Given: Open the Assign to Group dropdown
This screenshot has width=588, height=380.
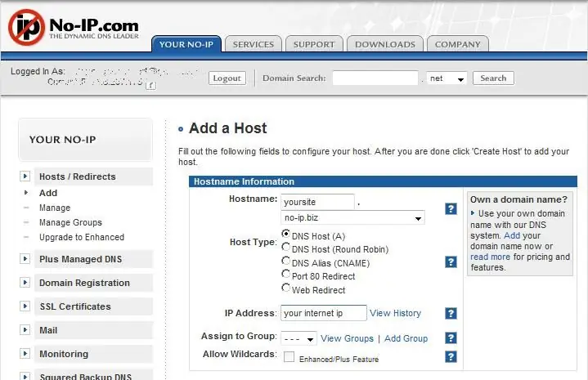Looking at the screenshot, I should pos(298,339).
